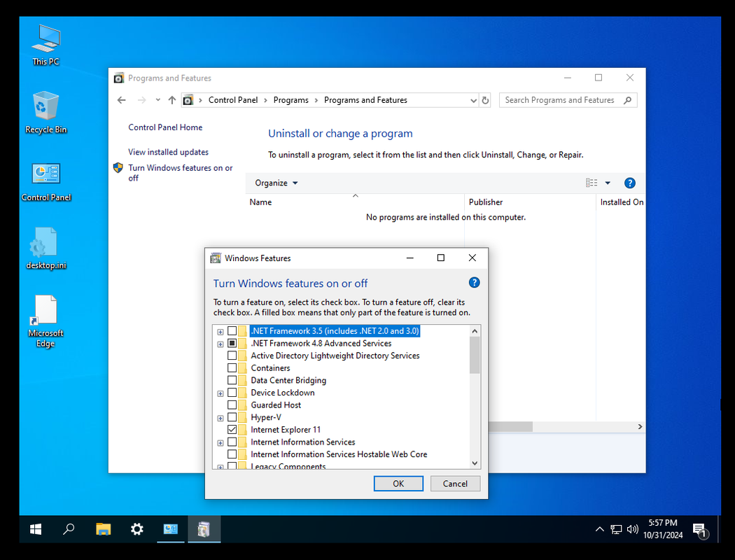The width and height of the screenshot is (735, 560).
Task: Open taskbar search magnifier
Action: pyautogui.click(x=69, y=529)
